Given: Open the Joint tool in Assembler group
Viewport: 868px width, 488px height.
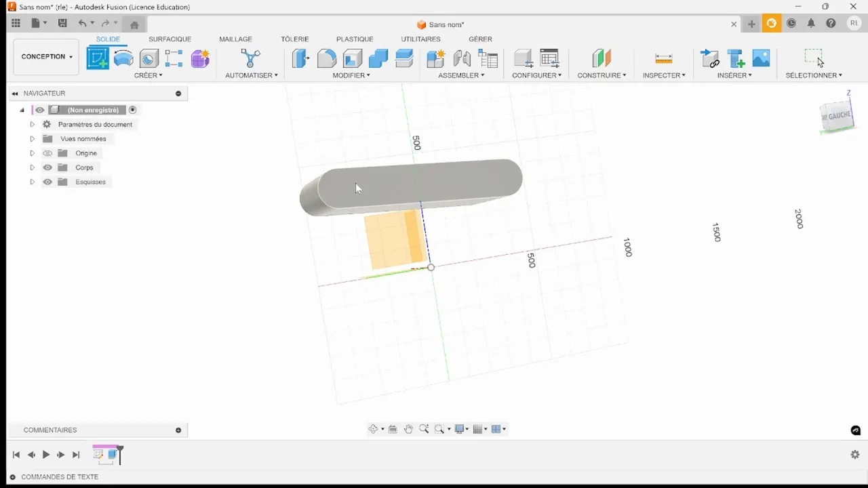Looking at the screenshot, I should tap(462, 58).
